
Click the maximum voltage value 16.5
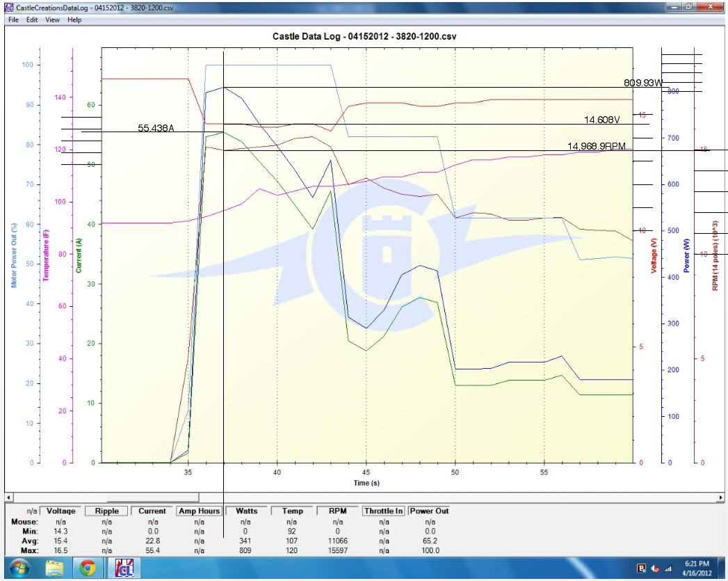(60, 551)
